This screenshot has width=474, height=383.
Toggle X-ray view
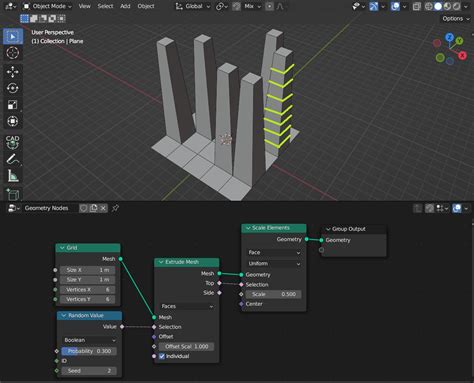point(417,6)
